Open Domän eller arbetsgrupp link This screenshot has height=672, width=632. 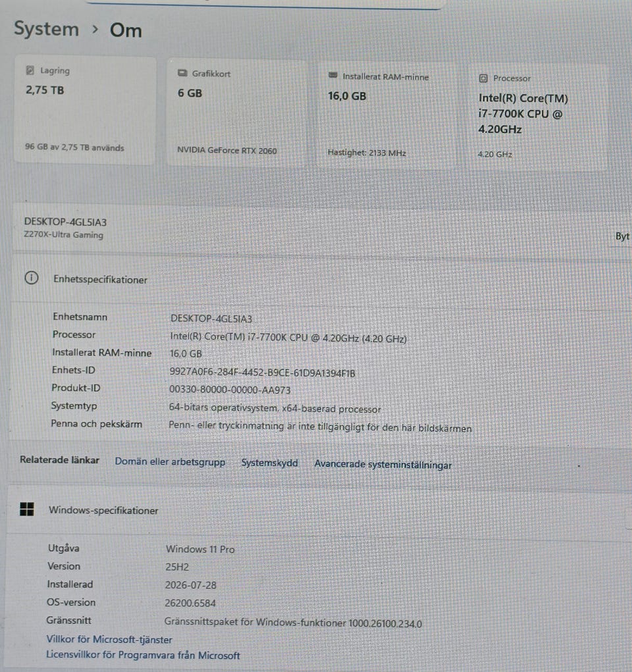[170, 462]
